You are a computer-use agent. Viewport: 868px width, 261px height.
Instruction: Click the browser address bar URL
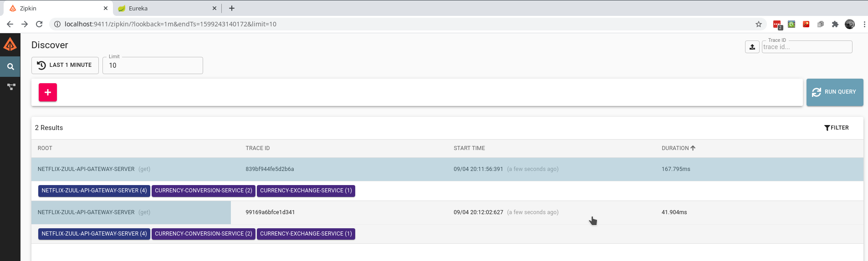[x=170, y=24]
